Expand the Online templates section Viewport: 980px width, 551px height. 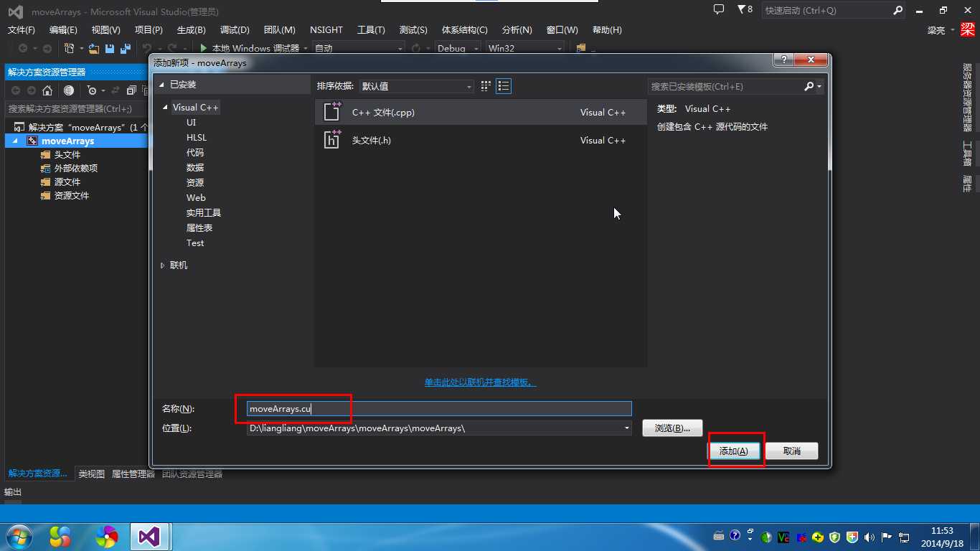(163, 265)
